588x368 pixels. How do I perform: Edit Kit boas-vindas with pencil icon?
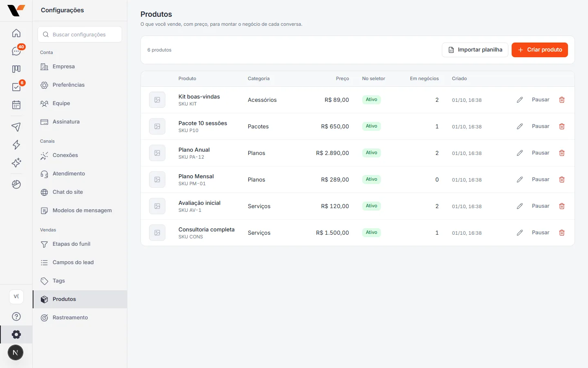click(520, 100)
